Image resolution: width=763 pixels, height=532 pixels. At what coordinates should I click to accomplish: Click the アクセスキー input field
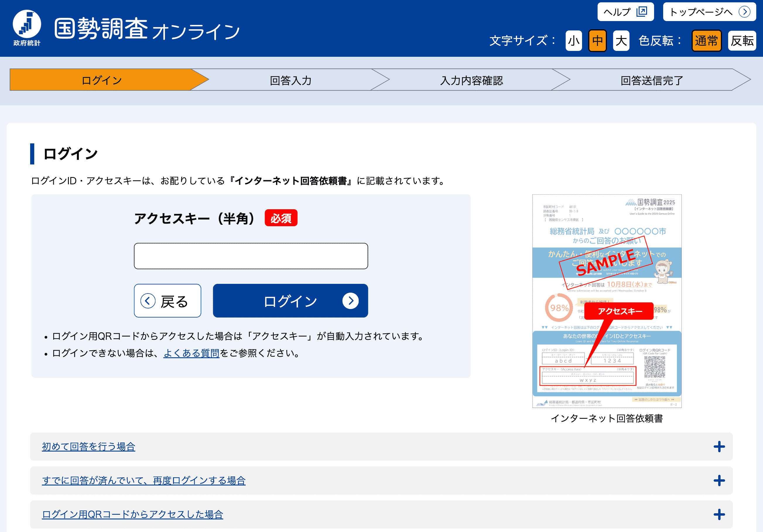click(x=251, y=256)
